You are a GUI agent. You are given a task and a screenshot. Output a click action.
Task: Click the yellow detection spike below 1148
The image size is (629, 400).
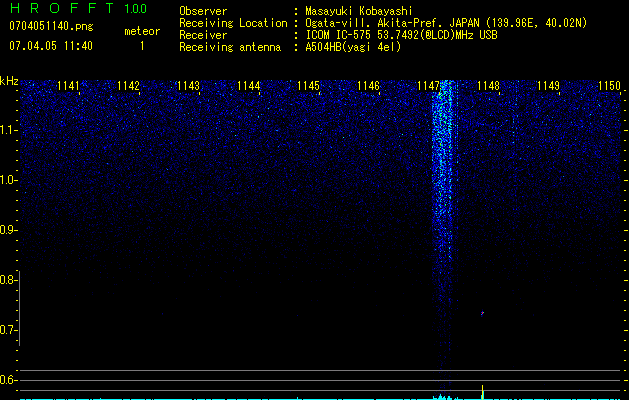(483, 392)
